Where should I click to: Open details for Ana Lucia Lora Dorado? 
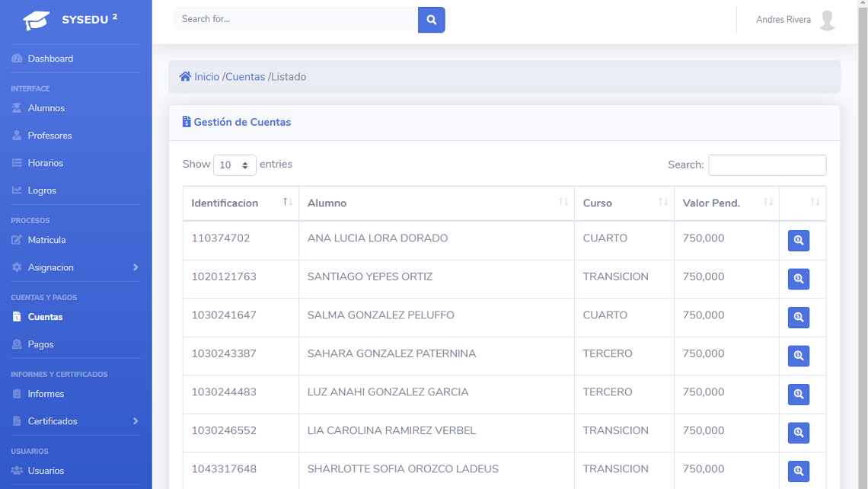tap(798, 240)
